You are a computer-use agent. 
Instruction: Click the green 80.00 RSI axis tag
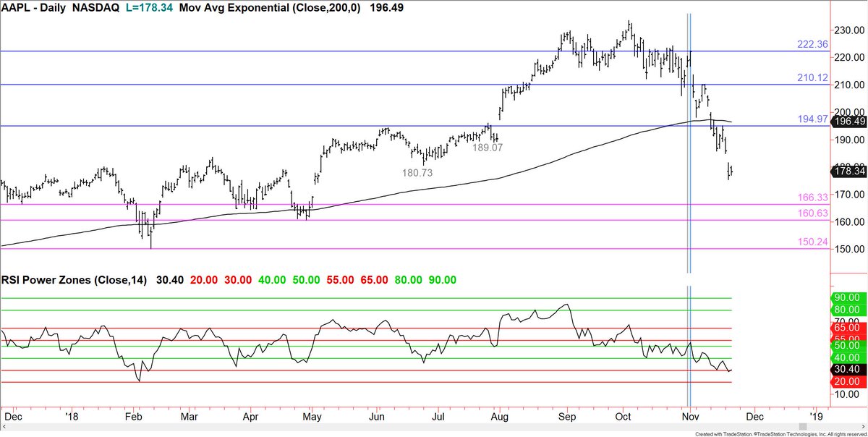tap(847, 309)
